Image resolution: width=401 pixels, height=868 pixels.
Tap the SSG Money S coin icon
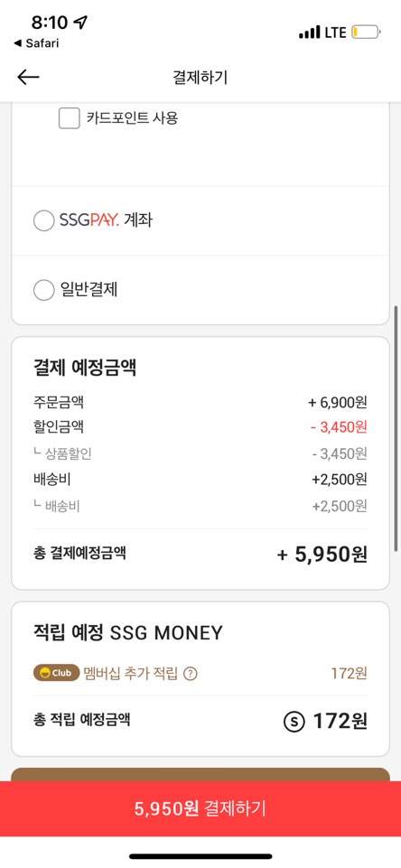coord(294,721)
